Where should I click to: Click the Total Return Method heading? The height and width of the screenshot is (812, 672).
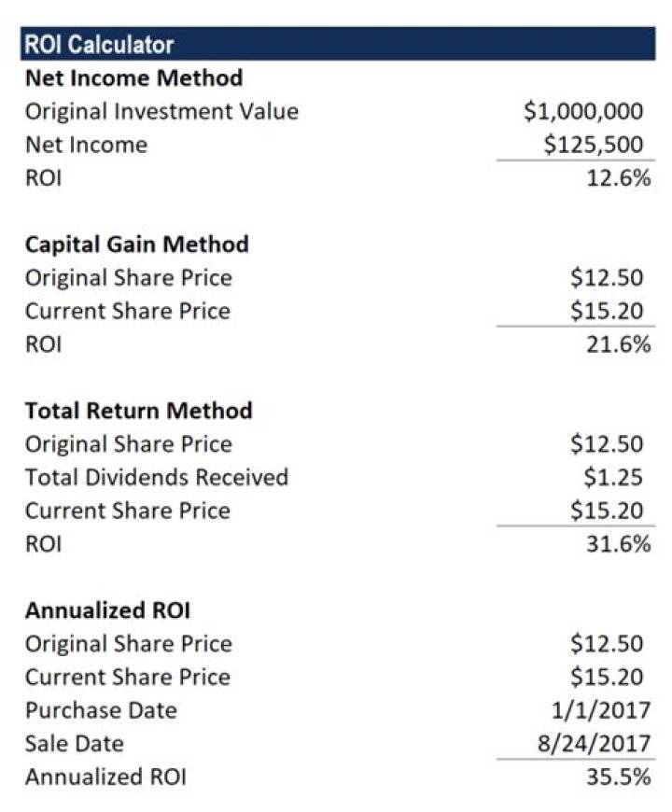[139, 411]
